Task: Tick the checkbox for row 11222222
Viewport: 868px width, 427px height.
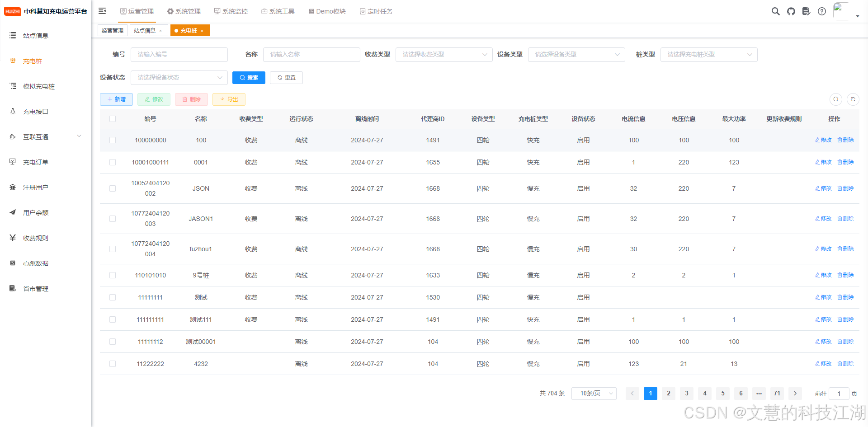Action: pos(113,364)
